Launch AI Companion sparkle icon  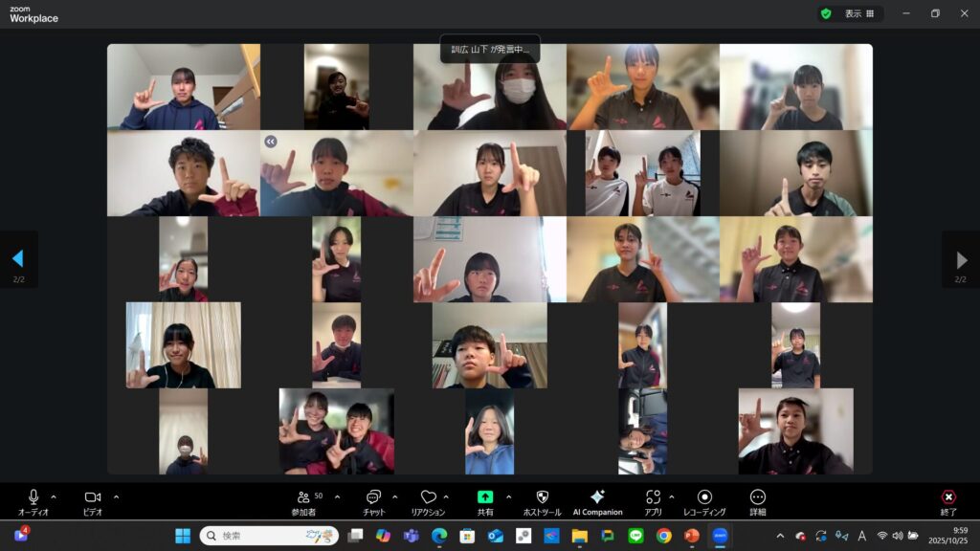tap(597, 497)
